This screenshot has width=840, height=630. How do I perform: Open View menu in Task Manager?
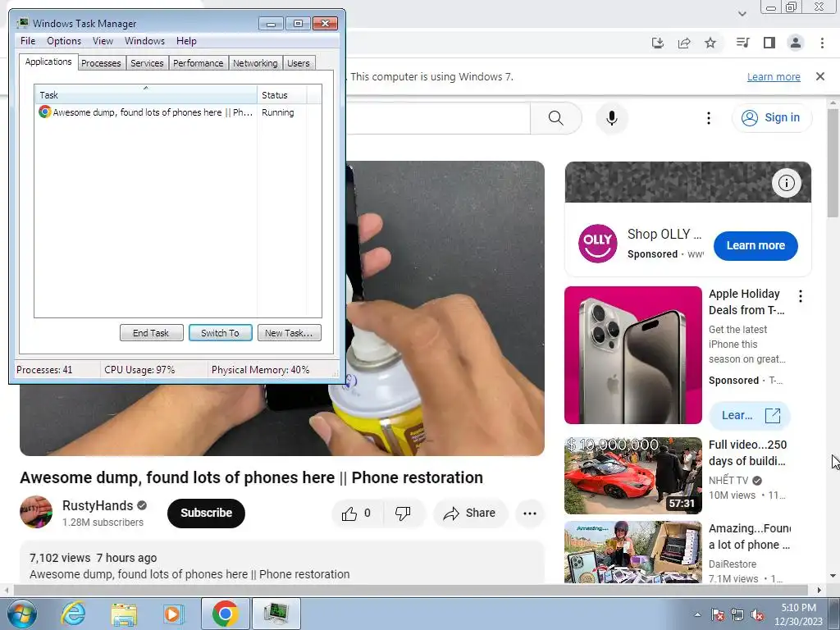(x=103, y=41)
